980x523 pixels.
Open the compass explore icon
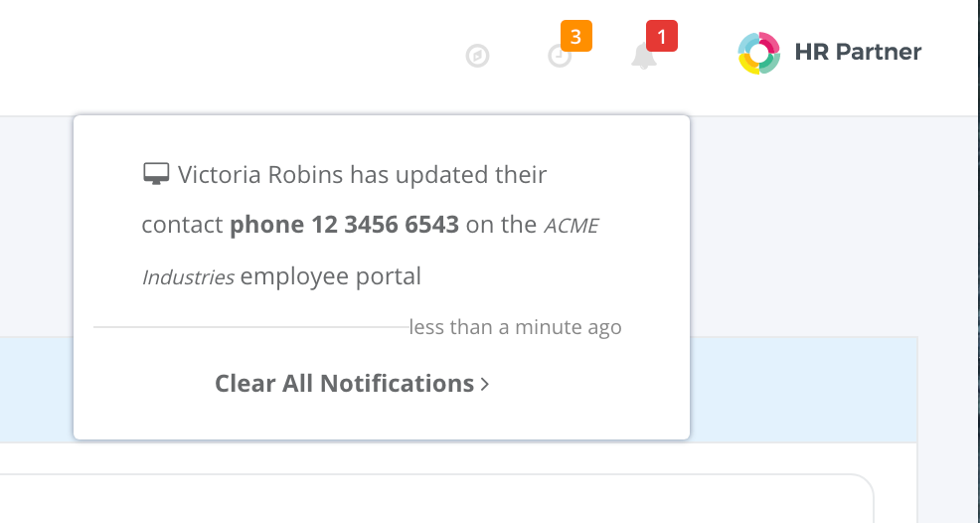pos(477,57)
